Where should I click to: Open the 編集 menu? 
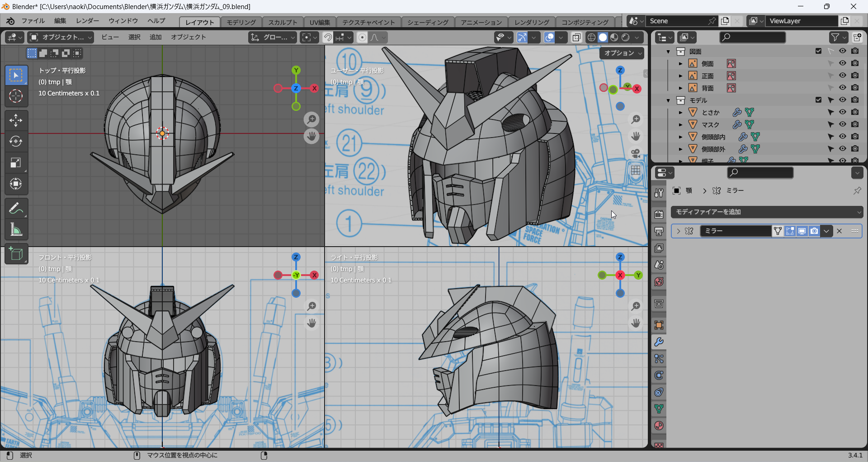click(x=60, y=21)
